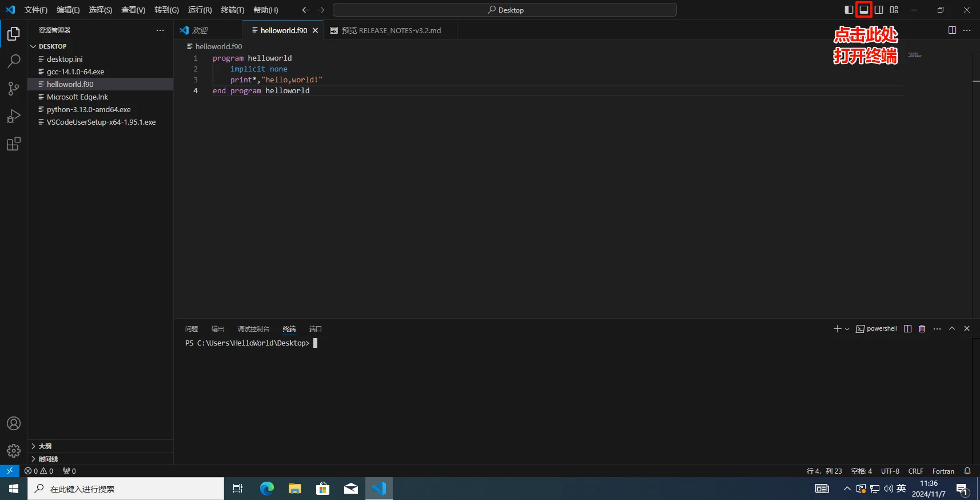Toggle the primary side bar visibility

tap(849, 10)
